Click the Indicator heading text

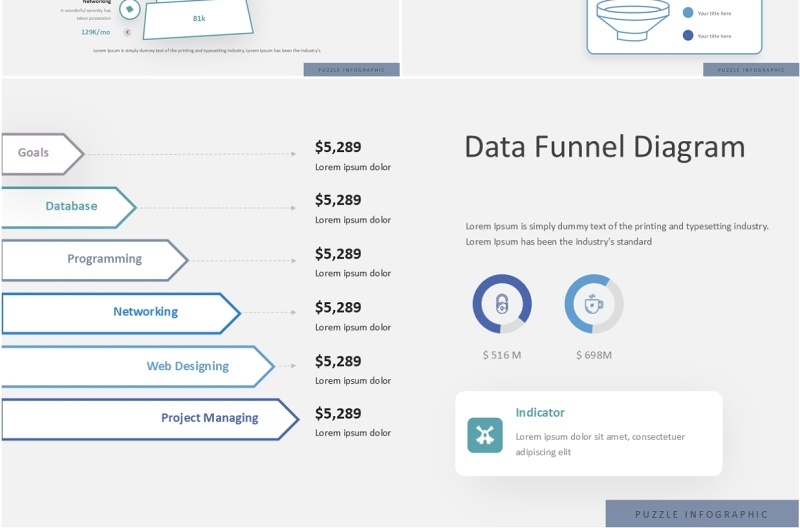pos(540,412)
